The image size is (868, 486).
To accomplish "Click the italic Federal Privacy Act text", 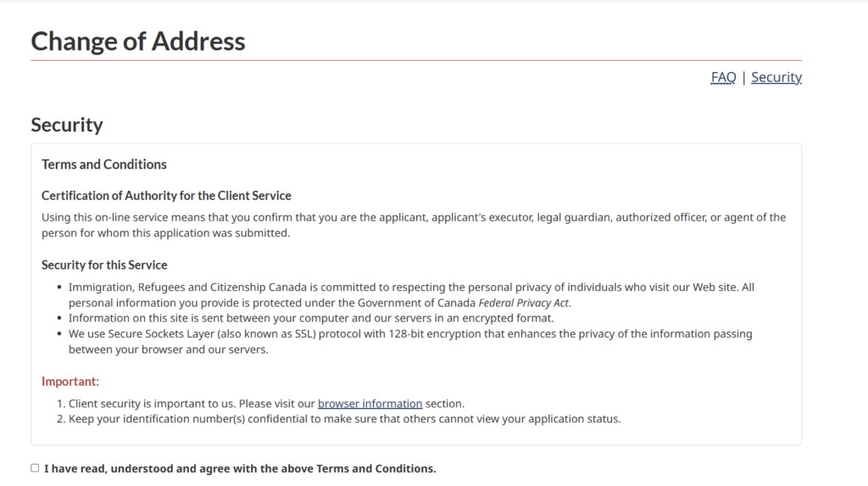I will pos(523,303).
